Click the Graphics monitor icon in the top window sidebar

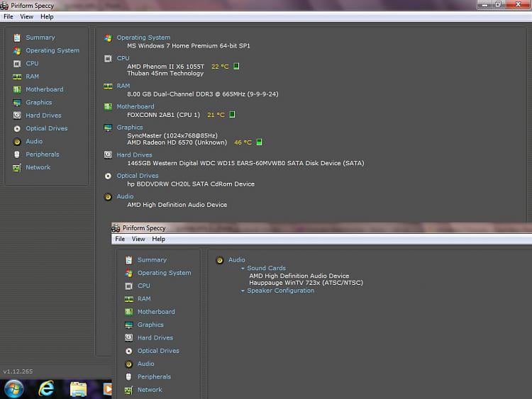click(17, 103)
